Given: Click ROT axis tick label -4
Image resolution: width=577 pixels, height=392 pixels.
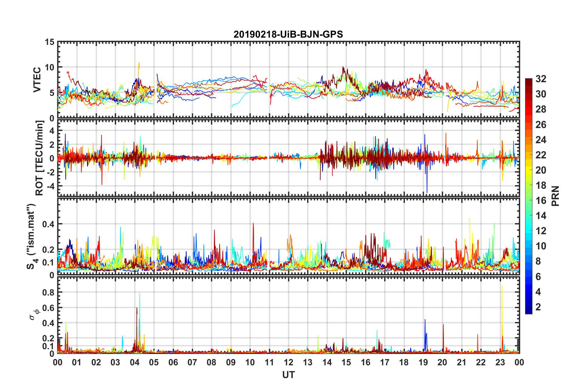Looking at the screenshot, I should coord(50,186).
